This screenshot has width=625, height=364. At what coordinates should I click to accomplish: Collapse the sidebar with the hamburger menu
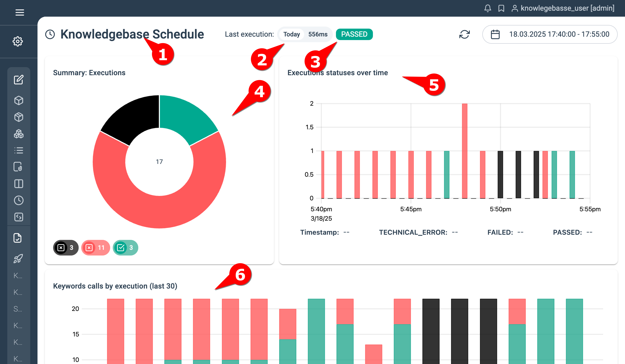point(20,12)
